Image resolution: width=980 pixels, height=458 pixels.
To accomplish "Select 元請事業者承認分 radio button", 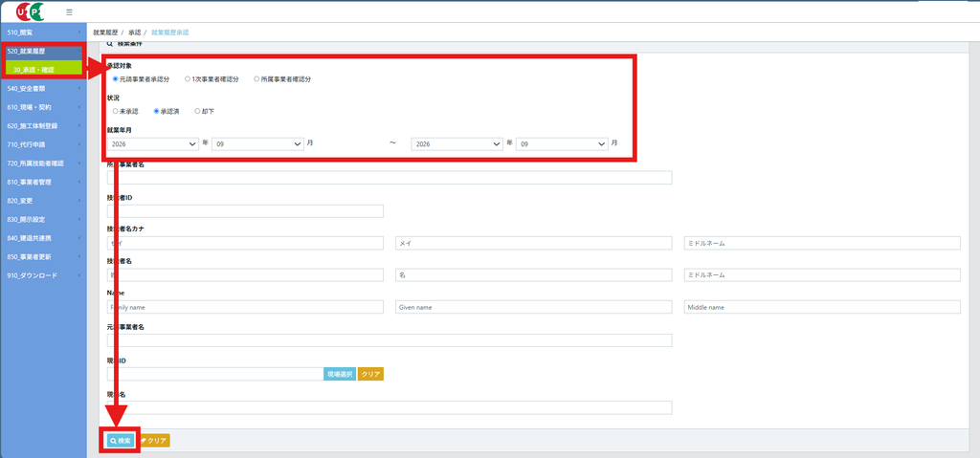I will click(x=115, y=79).
